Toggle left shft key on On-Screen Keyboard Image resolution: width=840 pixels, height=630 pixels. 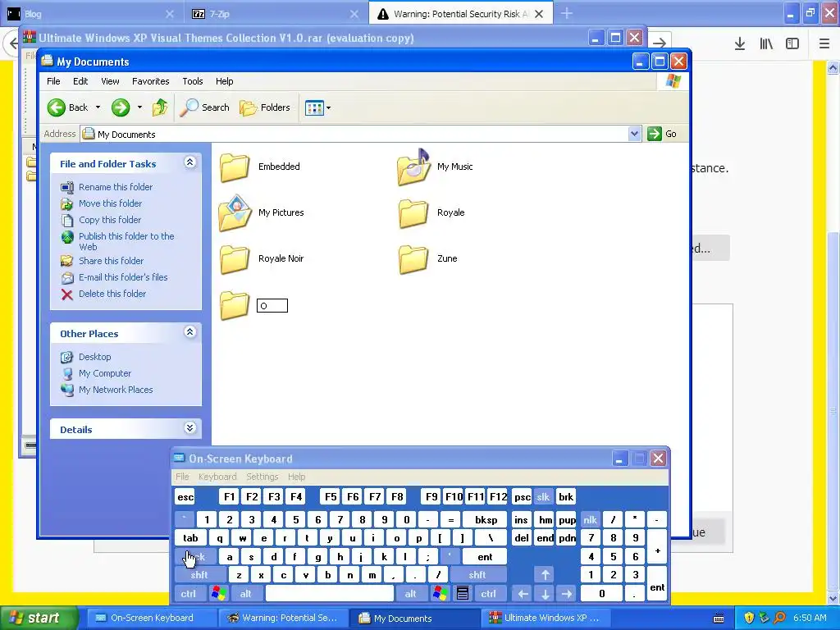(x=200, y=575)
